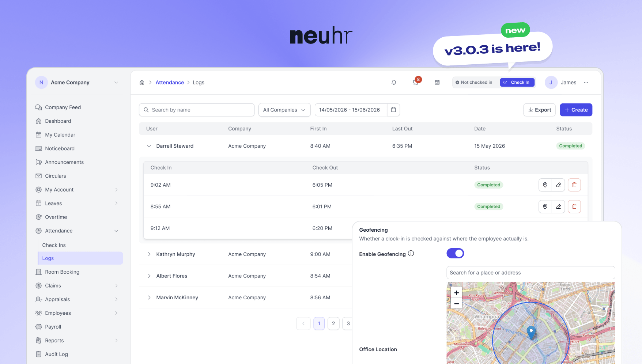Open the calendar icon in top bar
Viewport: 642px width, 364px height.
point(437,83)
